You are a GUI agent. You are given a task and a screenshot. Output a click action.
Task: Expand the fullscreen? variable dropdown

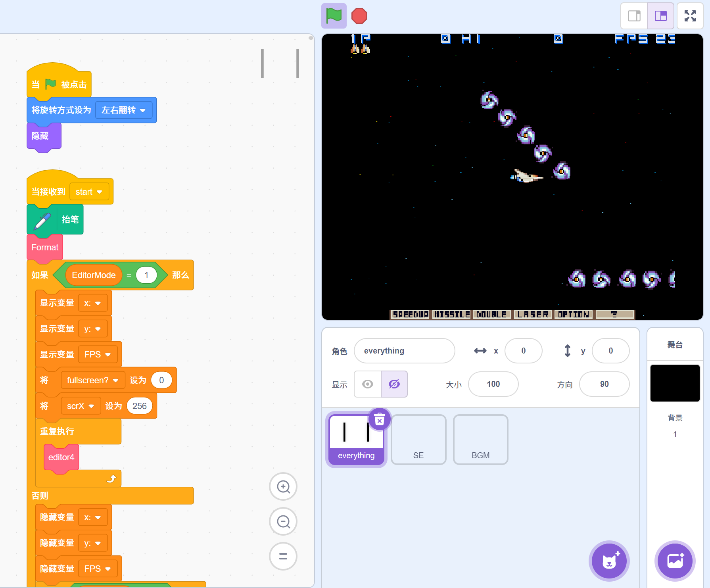pyautogui.click(x=92, y=380)
